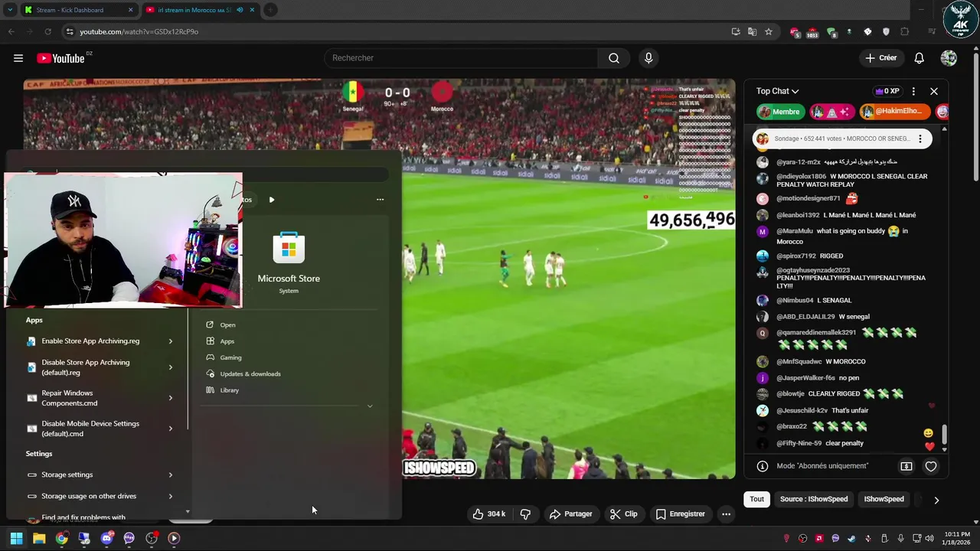Show more filter chips with right arrow
Screen dimensions: 980x551
(x=936, y=500)
